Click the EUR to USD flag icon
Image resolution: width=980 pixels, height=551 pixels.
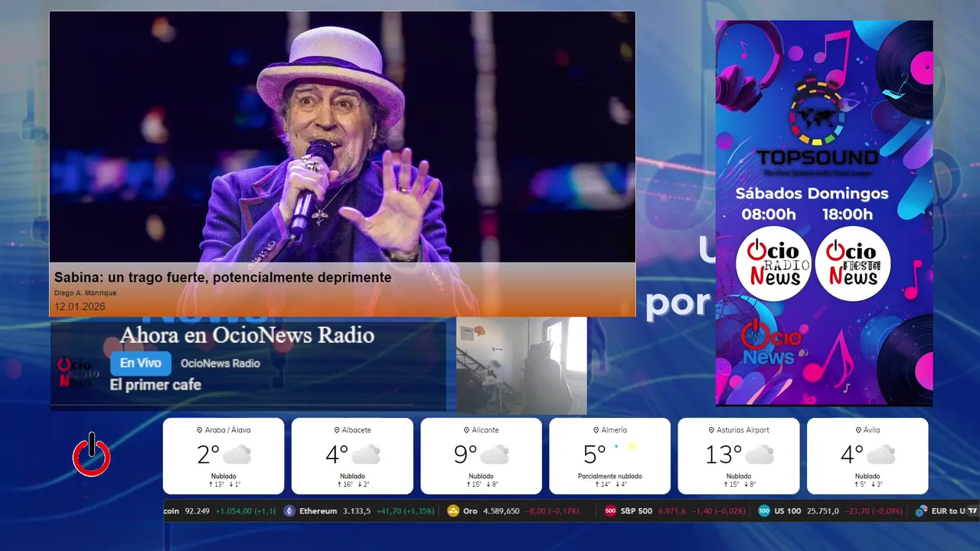(922, 511)
